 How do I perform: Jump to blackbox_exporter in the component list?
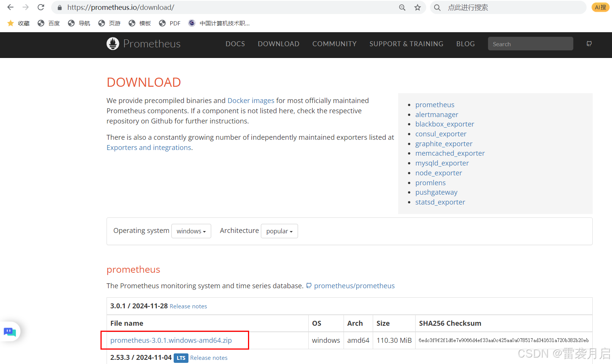click(x=444, y=124)
